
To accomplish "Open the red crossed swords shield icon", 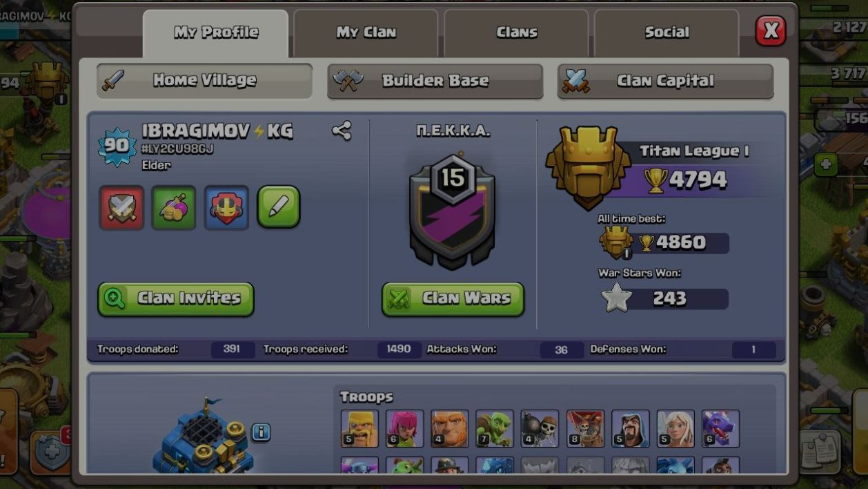I will (122, 207).
